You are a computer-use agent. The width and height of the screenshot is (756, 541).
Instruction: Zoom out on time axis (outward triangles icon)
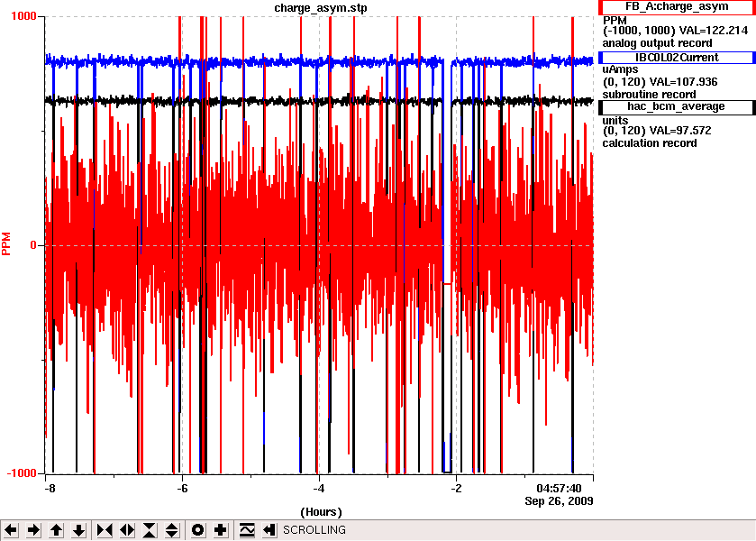tap(127, 530)
